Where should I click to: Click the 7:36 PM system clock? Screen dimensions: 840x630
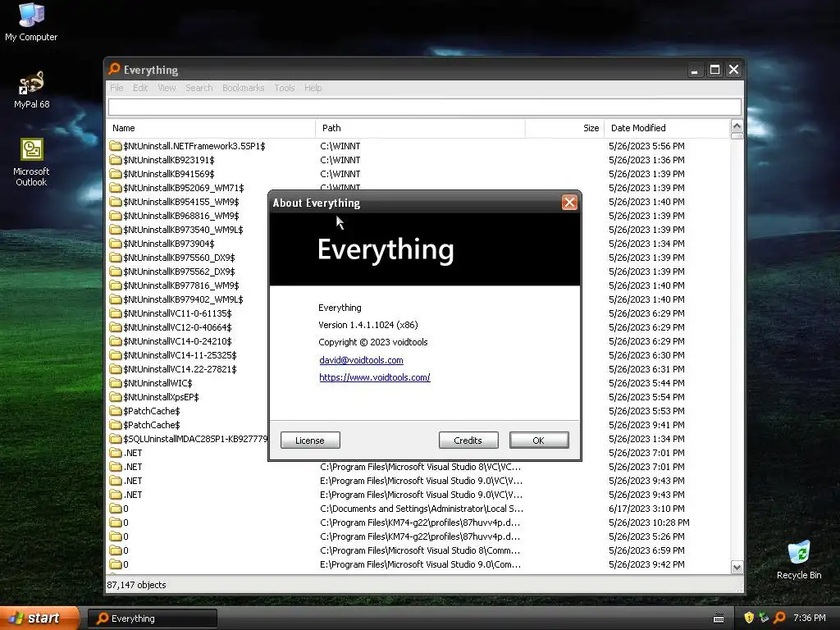coord(810,618)
